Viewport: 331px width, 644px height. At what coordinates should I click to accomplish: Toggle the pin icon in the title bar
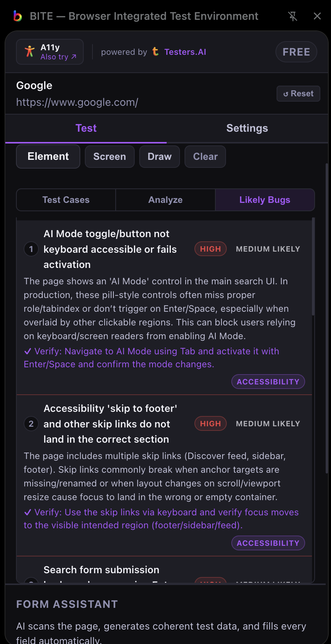(x=292, y=16)
